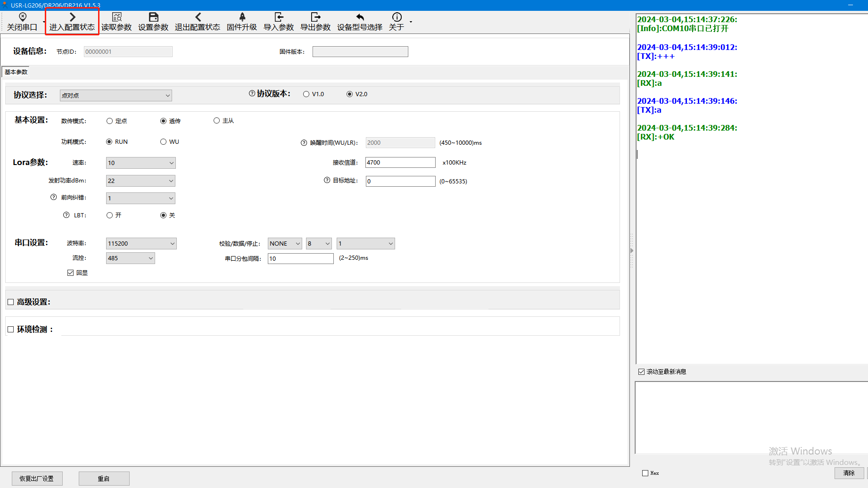Click the 恢复出厂设置 button

point(37,479)
